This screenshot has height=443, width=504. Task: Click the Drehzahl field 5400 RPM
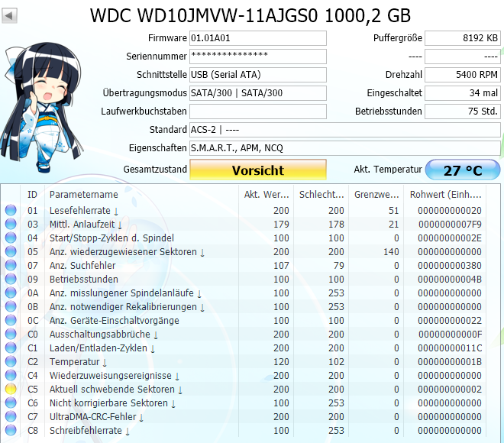[x=463, y=75]
